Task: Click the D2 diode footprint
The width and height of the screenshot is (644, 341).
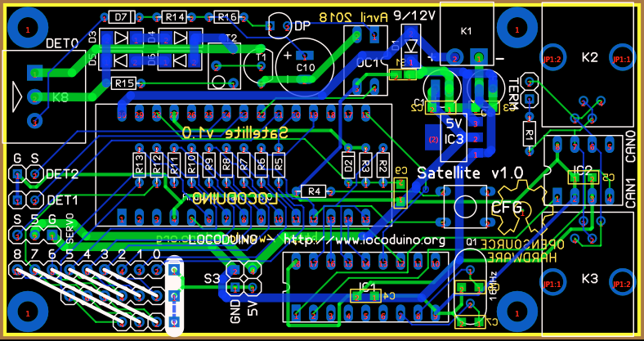Action: 348,165
